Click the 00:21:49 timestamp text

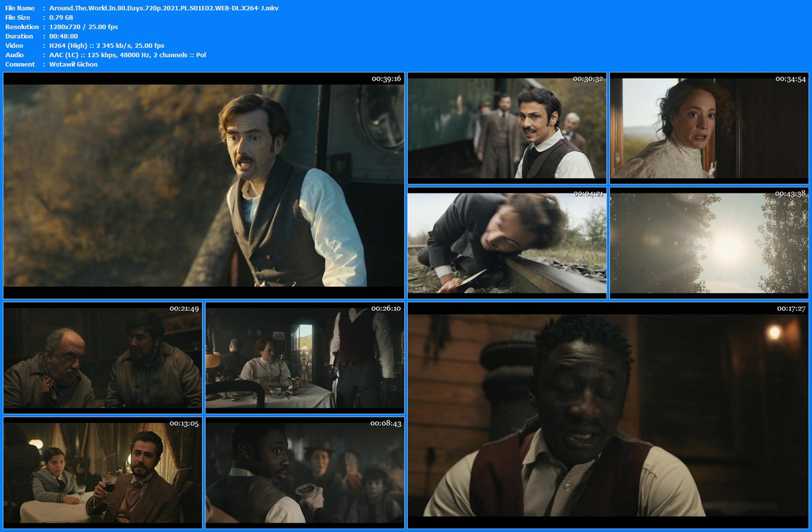click(184, 308)
